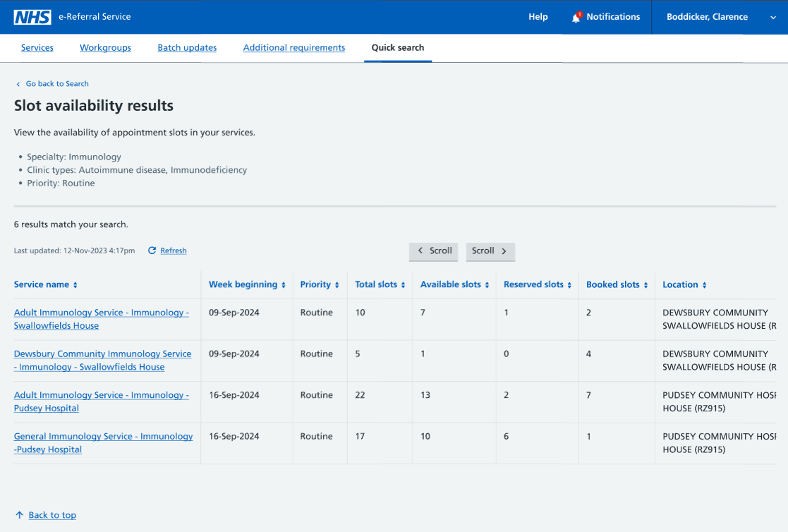Screen dimensions: 788x532
Task: Open Dewsbury Community Immunology Service link
Action: coord(102,360)
